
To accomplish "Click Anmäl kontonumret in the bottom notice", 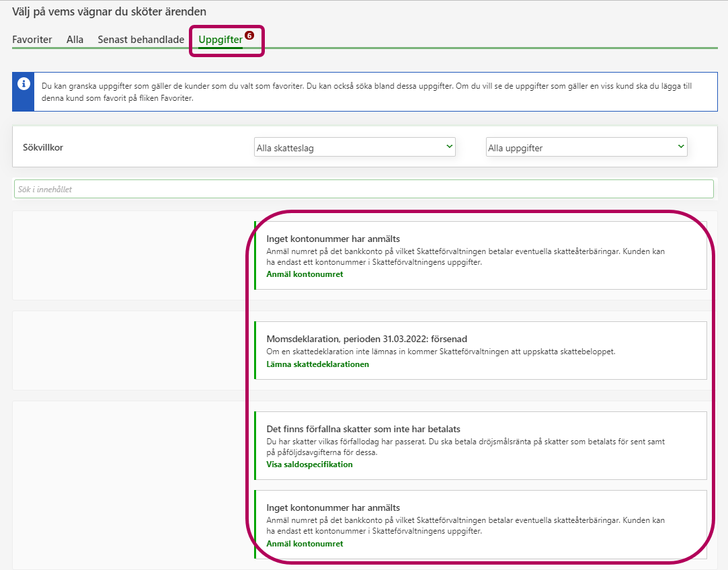I will [305, 544].
